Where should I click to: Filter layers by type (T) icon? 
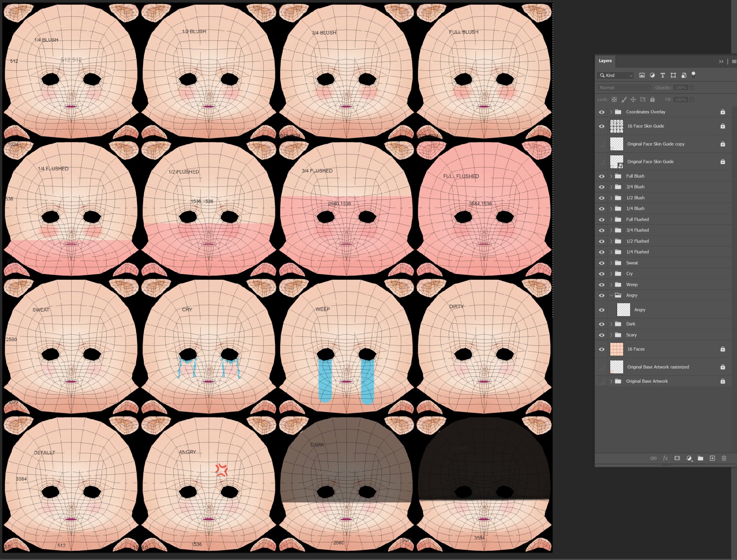[x=663, y=75]
